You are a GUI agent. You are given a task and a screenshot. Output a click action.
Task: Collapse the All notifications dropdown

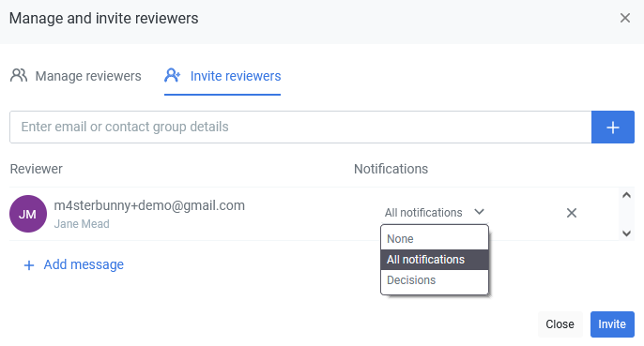click(434, 213)
